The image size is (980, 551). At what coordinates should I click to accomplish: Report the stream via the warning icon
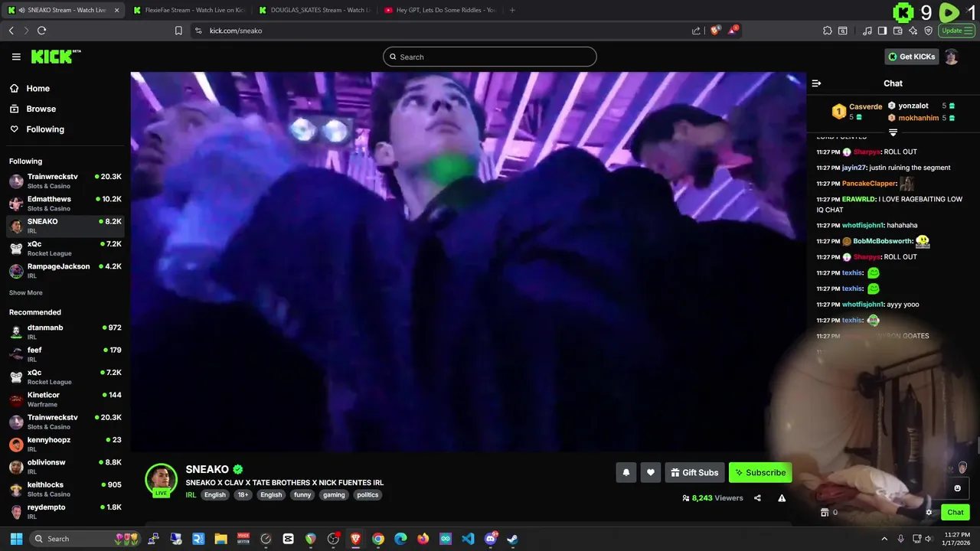click(782, 498)
